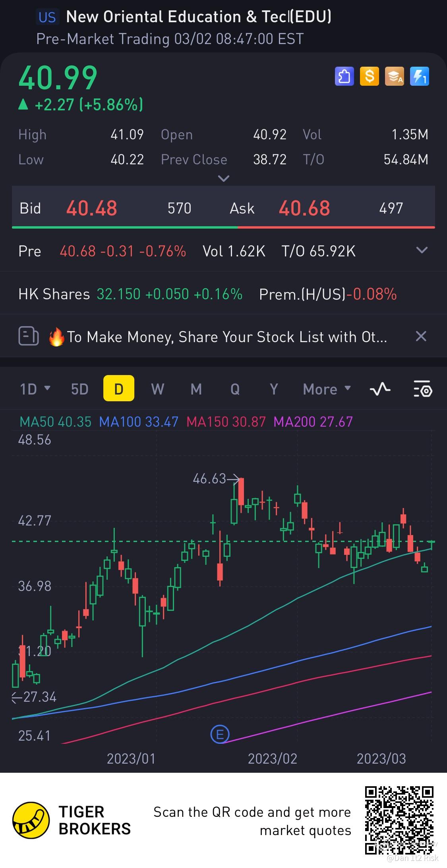Tap the note icon beside promotion banner
The image size is (447, 868).
point(29,337)
